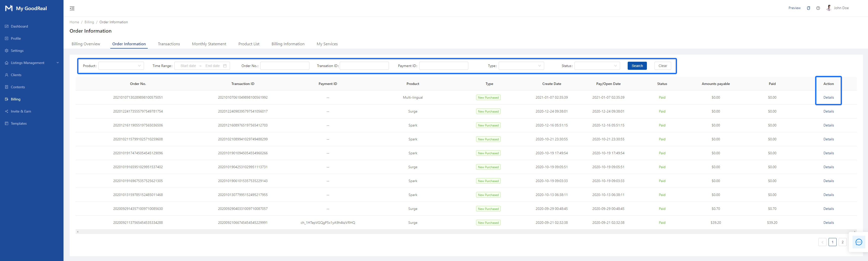This screenshot has height=261, width=868.
Task: Open Templates in the sidebar
Action: (18, 123)
